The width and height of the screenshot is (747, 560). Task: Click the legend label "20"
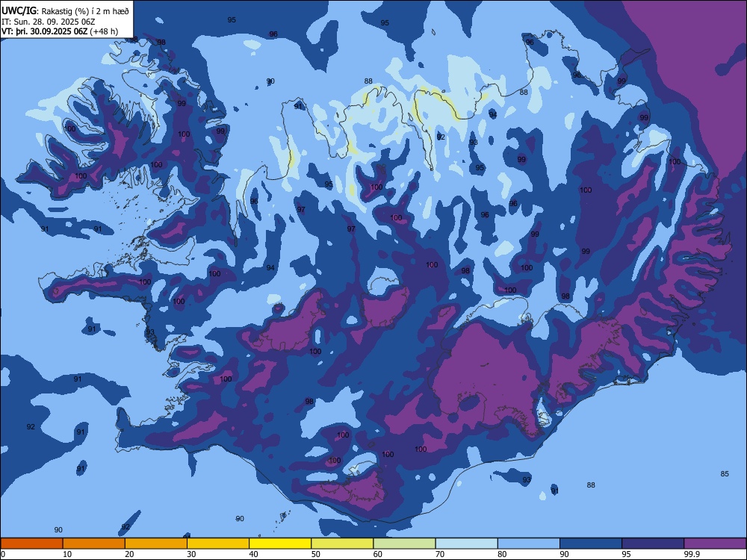[x=129, y=554]
